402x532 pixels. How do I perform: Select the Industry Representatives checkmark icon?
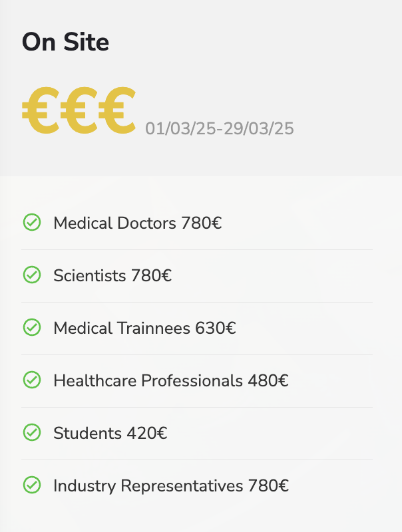31,485
